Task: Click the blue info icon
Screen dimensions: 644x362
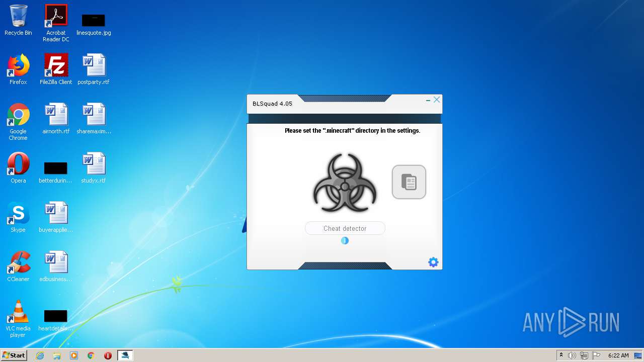Action: (x=345, y=241)
